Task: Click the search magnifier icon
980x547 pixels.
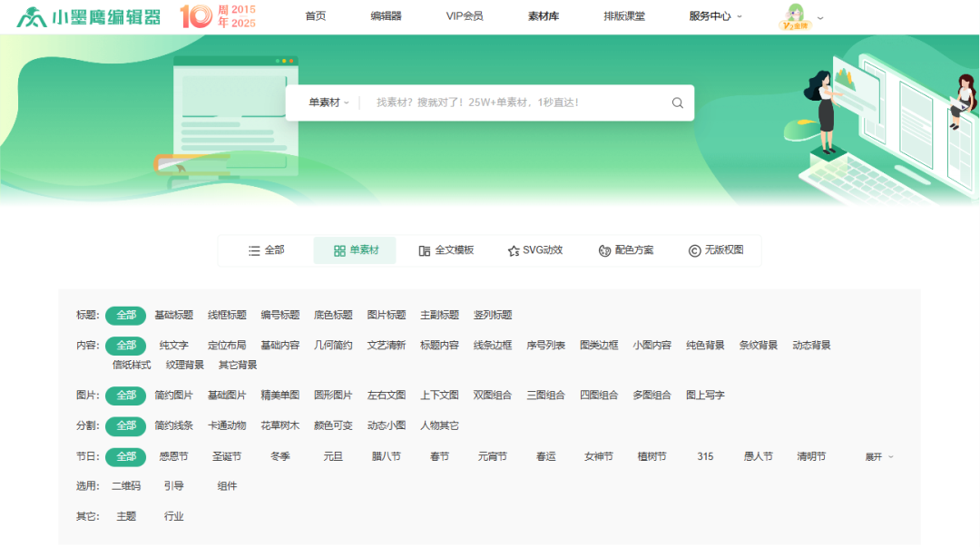Action: [x=677, y=103]
